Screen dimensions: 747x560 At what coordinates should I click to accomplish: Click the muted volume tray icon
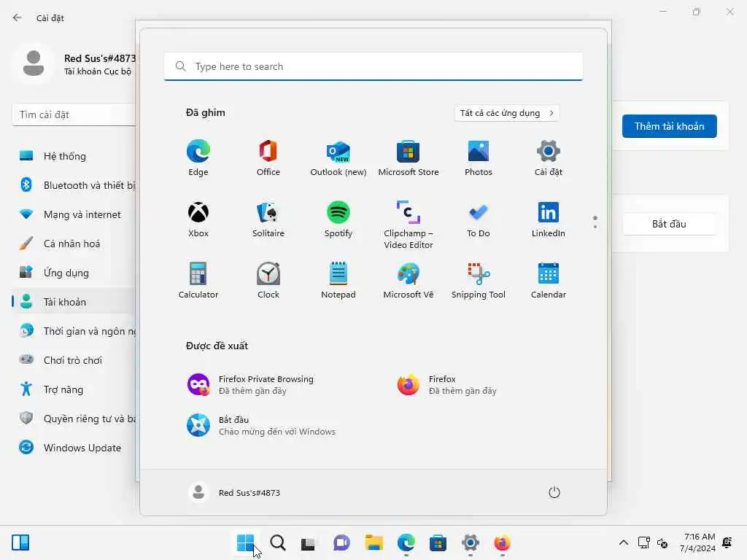click(662, 542)
